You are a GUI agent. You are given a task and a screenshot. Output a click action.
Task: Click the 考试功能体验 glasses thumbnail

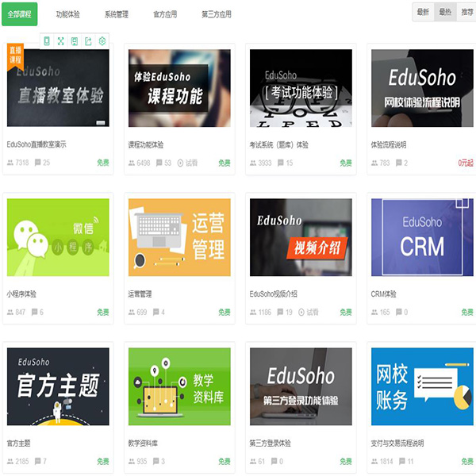[x=301, y=88]
